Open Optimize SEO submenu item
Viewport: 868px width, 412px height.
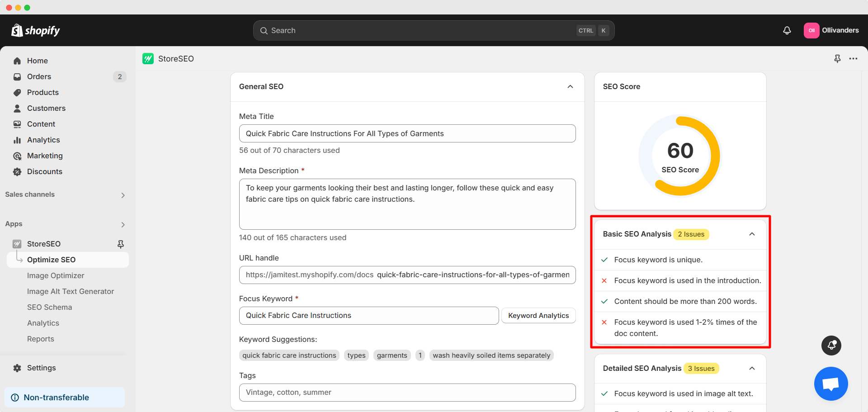point(68,260)
